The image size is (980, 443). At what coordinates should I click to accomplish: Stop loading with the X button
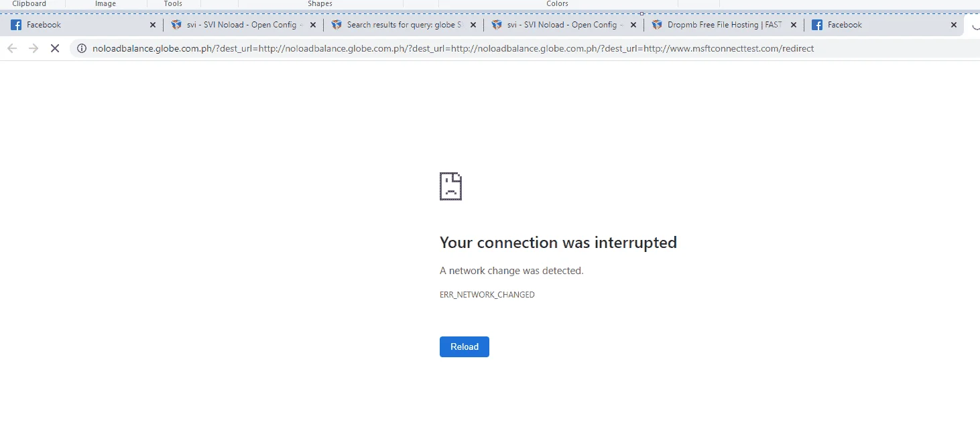pos(55,48)
